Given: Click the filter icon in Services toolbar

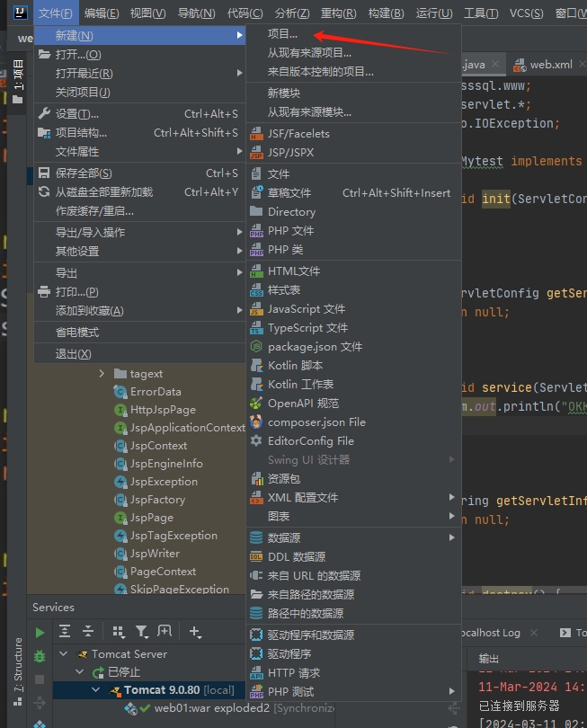Looking at the screenshot, I should click(142, 632).
